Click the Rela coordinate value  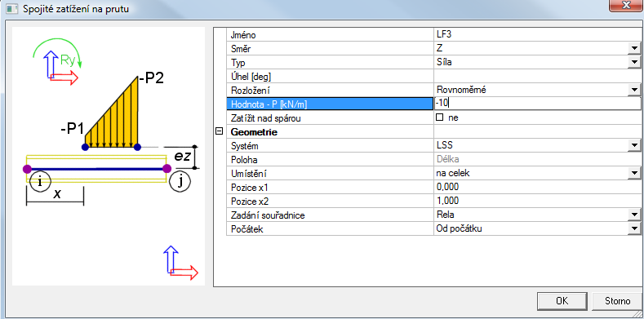[x=445, y=215]
